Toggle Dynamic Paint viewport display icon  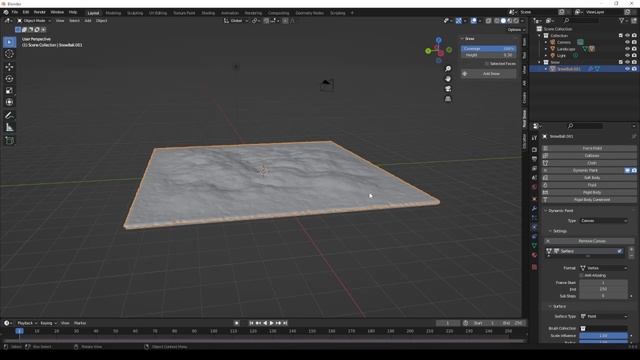coord(627,170)
